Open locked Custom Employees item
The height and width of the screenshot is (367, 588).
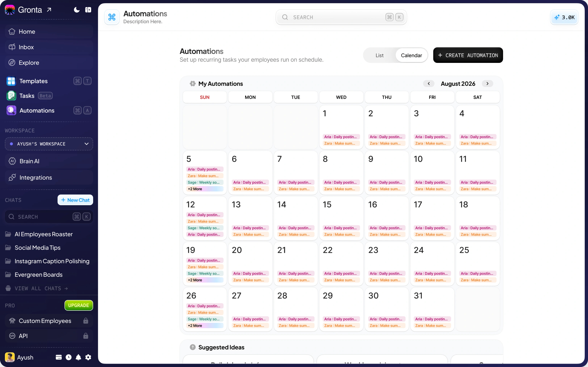49,321
